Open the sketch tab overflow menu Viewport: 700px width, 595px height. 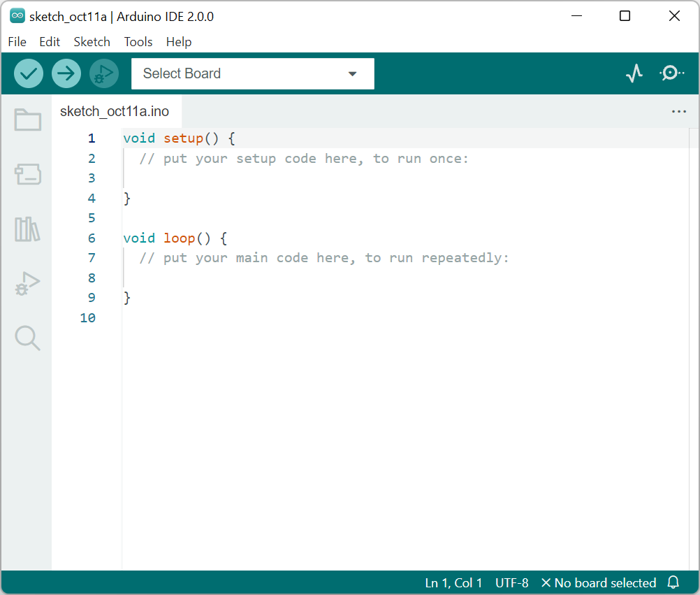pos(679,110)
